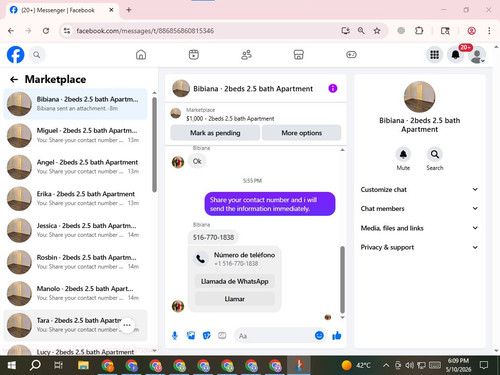Click browser back arrow
This screenshot has width=500, height=375.
point(11,31)
